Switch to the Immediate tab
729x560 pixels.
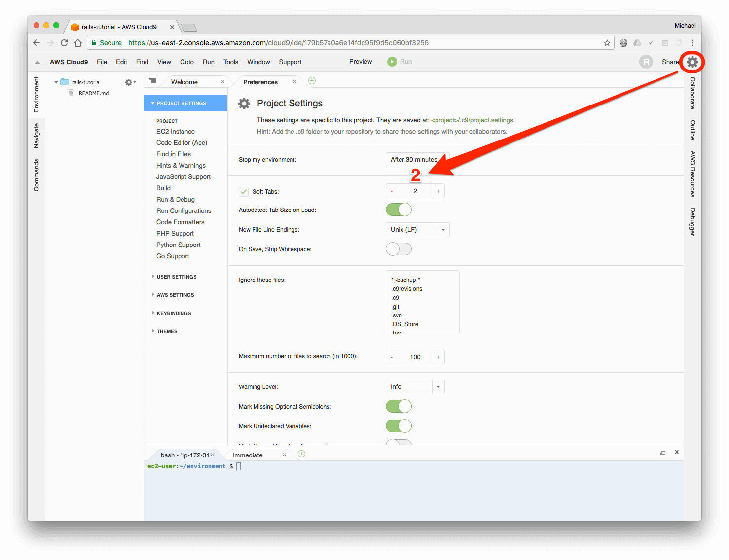click(248, 455)
